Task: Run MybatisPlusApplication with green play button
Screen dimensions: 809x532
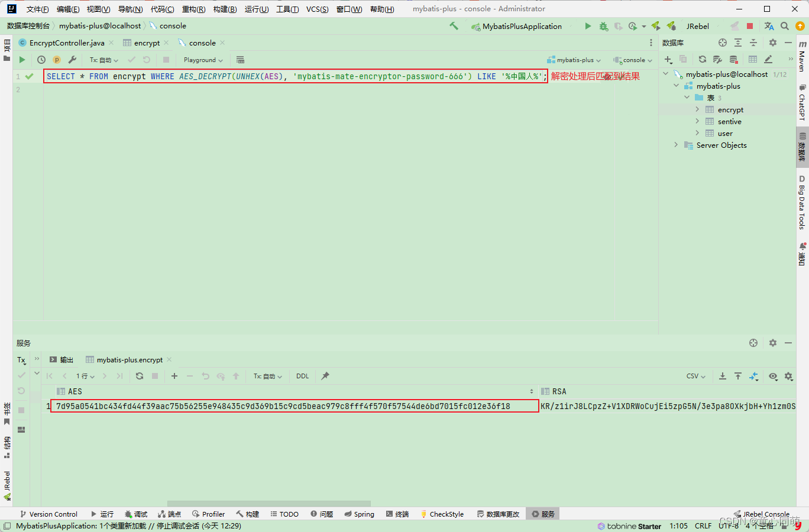Action: tap(588, 26)
